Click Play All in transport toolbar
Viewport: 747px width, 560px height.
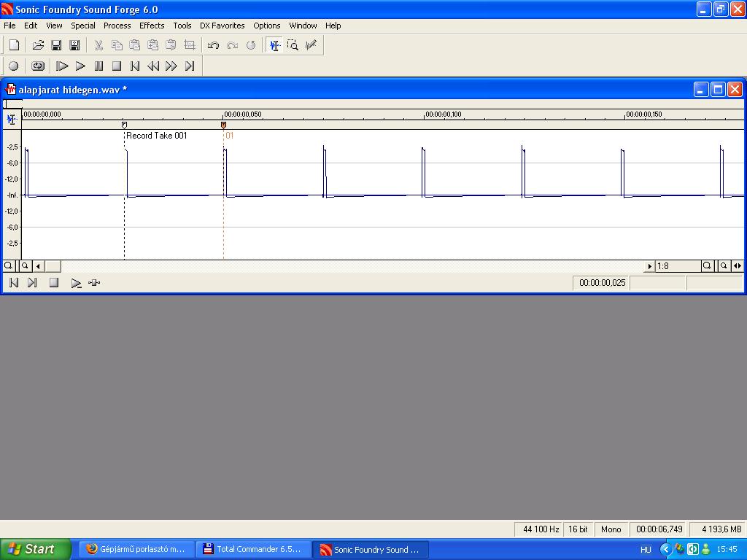(x=62, y=66)
